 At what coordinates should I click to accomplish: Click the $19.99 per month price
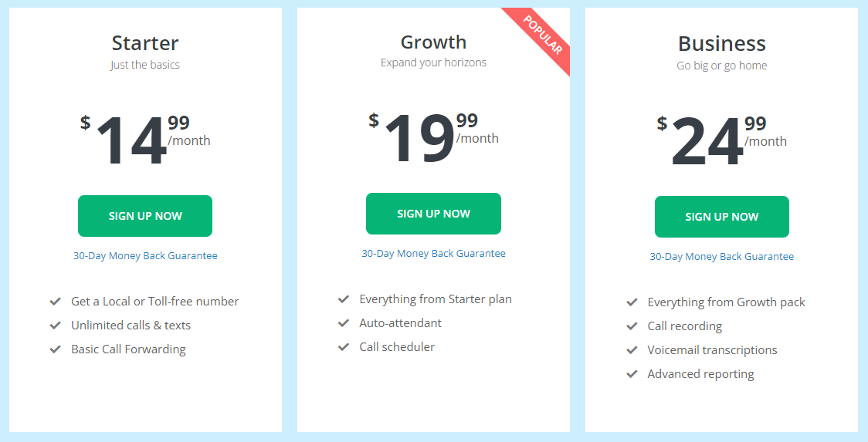click(x=433, y=137)
